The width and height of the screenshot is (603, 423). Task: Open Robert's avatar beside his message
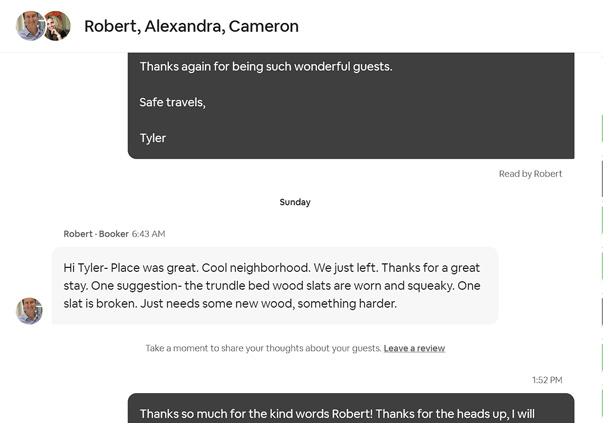29,311
